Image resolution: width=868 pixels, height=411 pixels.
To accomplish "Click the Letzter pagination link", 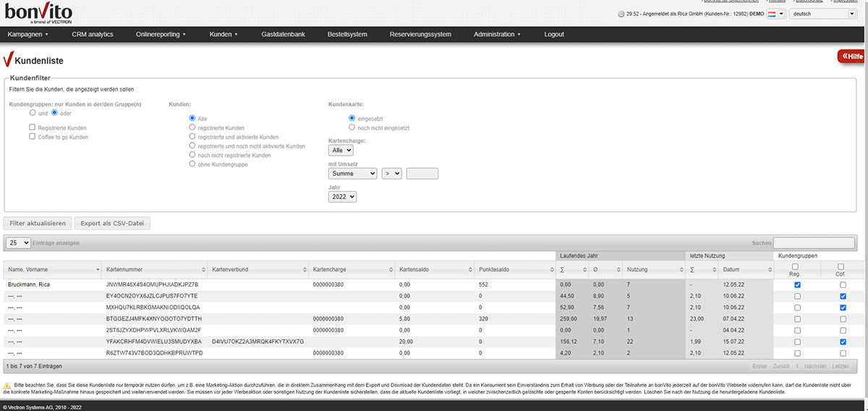I will [x=841, y=367].
